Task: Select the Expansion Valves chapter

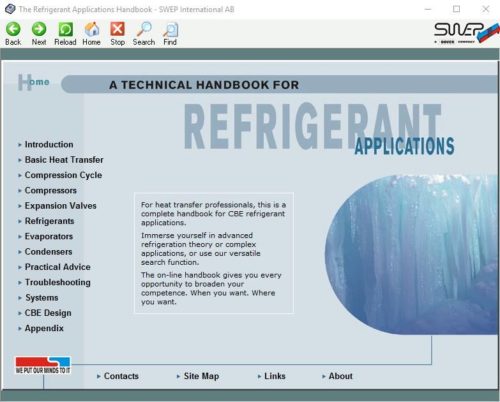Action: tap(60, 206)
